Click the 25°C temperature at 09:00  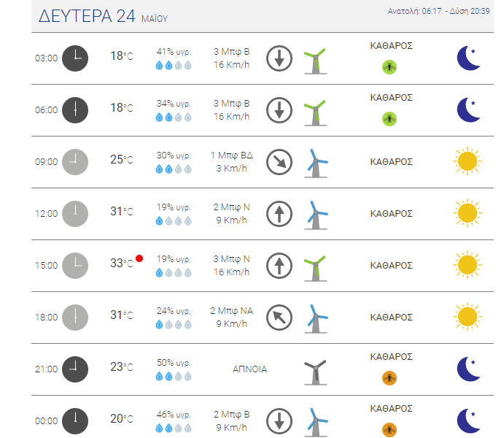pyautogui.click(x=122, y=160)
